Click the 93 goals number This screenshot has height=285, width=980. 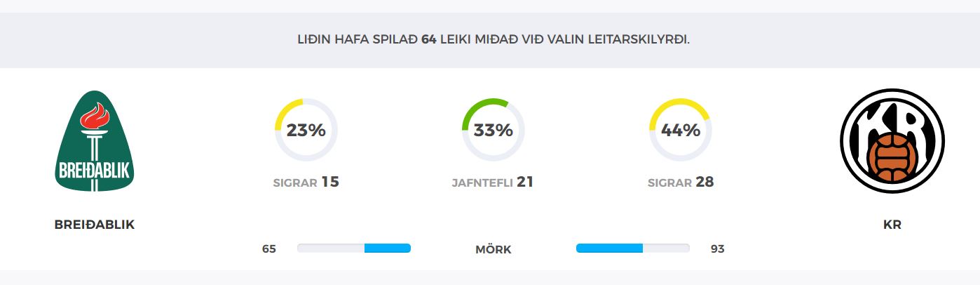pyautogui.click(x=717, y=248)
